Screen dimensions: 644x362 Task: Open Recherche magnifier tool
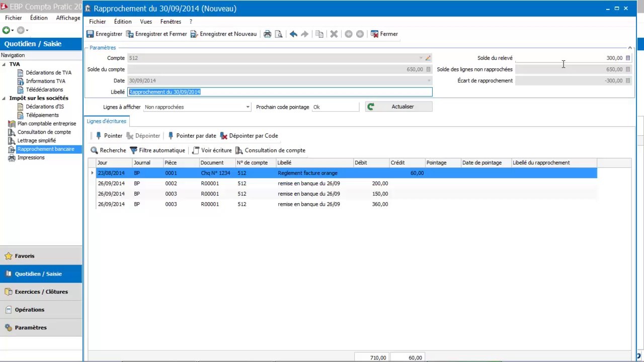coord(94,150)
